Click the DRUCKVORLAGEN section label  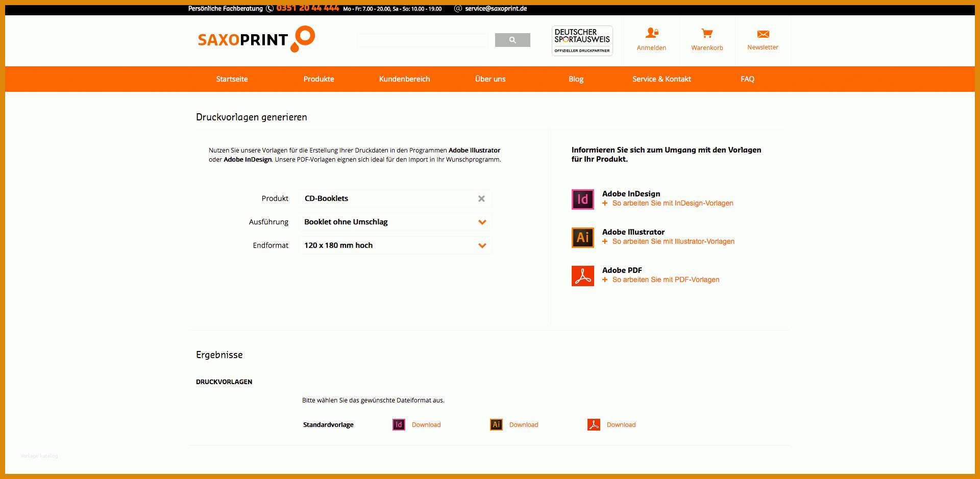(224, 382)
